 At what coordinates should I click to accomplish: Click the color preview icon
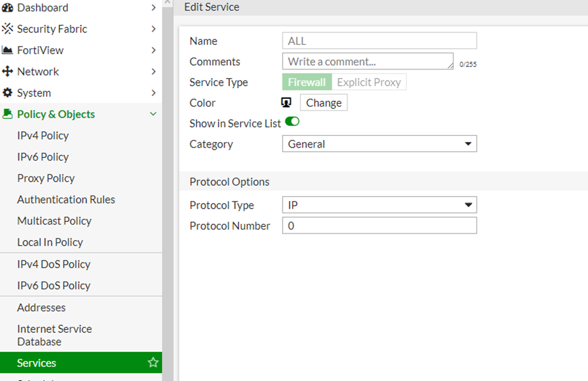[286, 103]
